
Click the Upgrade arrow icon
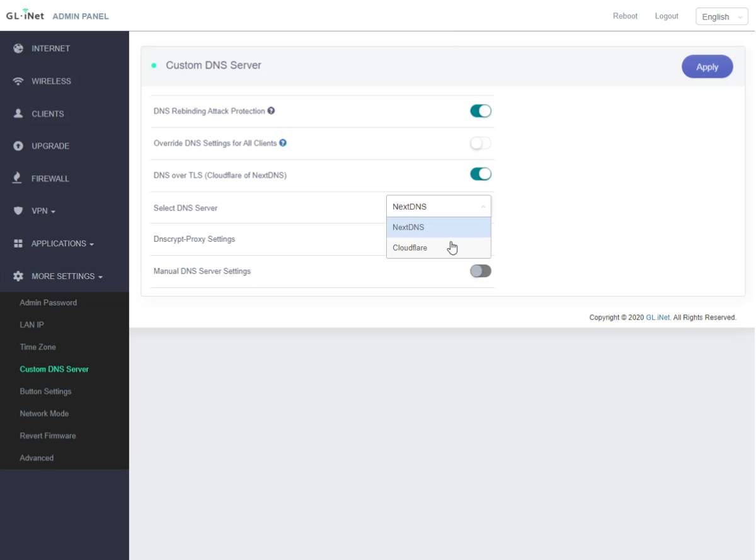[x=18, y=146]
